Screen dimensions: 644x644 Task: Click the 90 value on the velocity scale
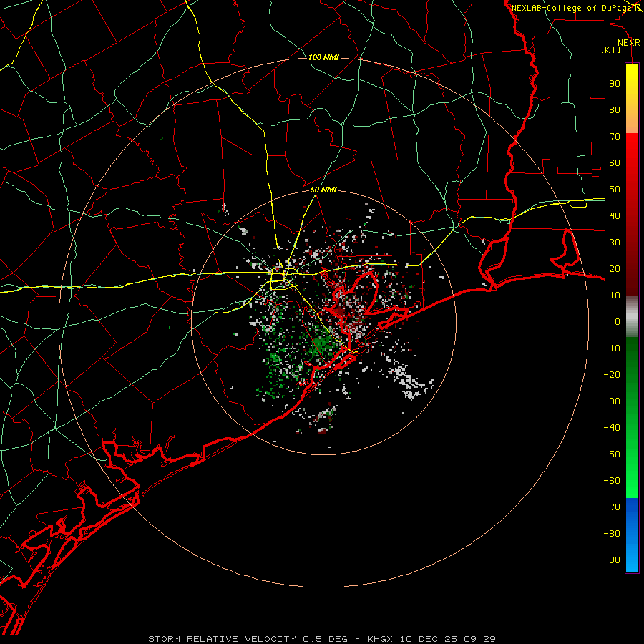click(x=615, y=84)
